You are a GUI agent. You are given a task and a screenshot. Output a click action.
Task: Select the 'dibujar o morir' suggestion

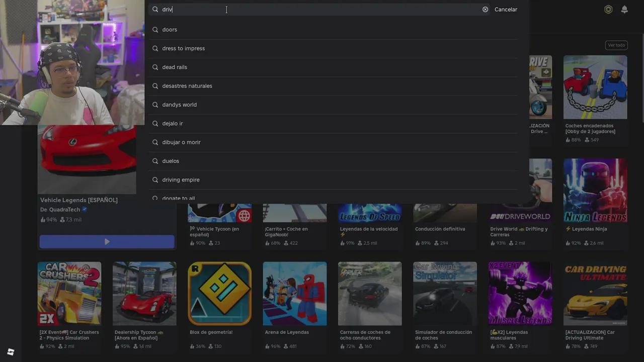[x=181, y=142]
